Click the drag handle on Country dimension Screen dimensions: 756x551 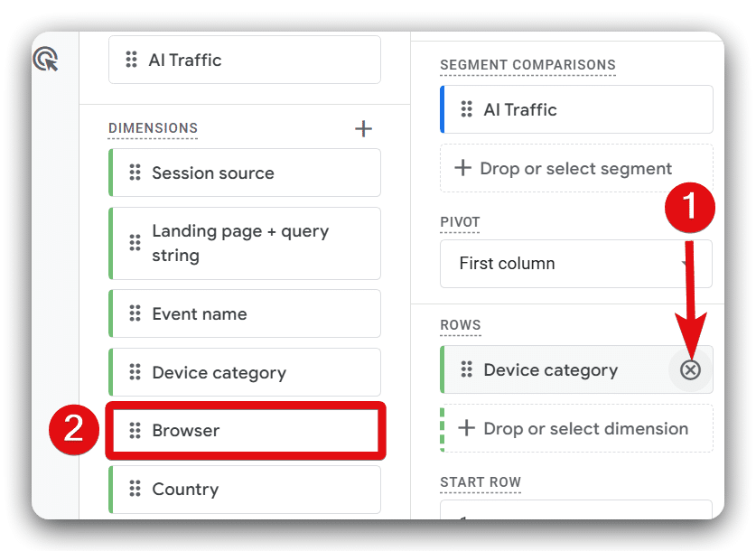133,490
